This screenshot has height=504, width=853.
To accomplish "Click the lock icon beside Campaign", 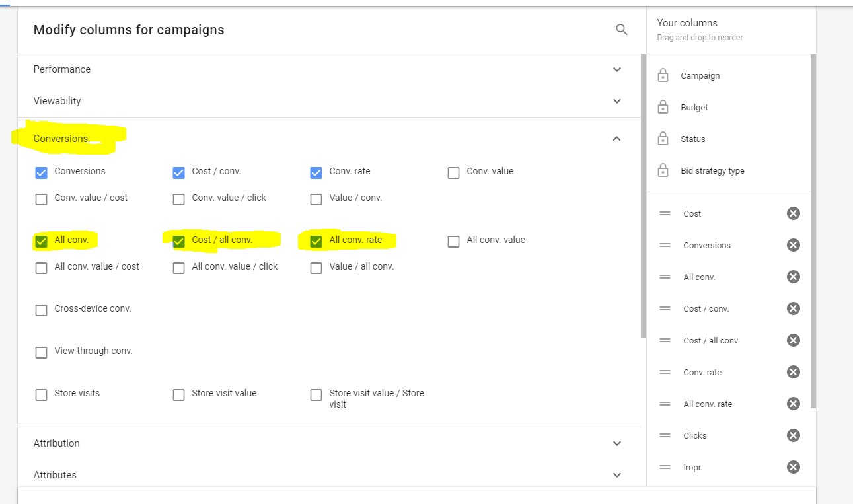I will [663, 75].
